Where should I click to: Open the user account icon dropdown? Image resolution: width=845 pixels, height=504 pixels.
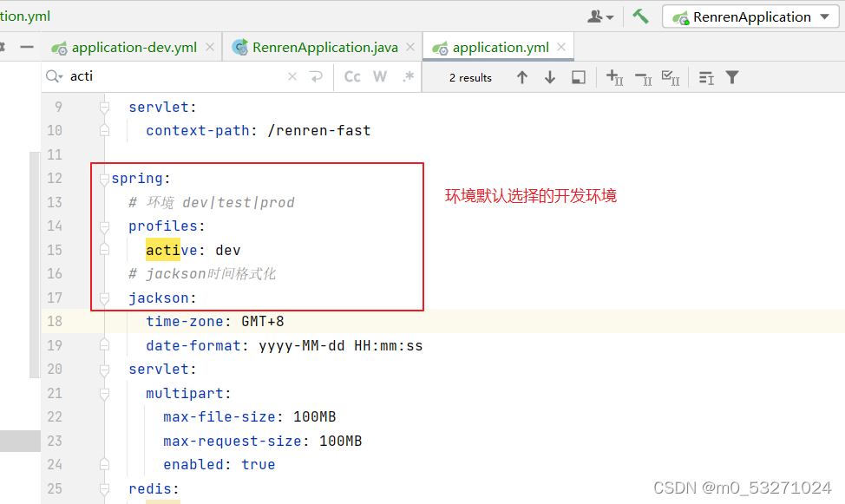tap(599, 16)
